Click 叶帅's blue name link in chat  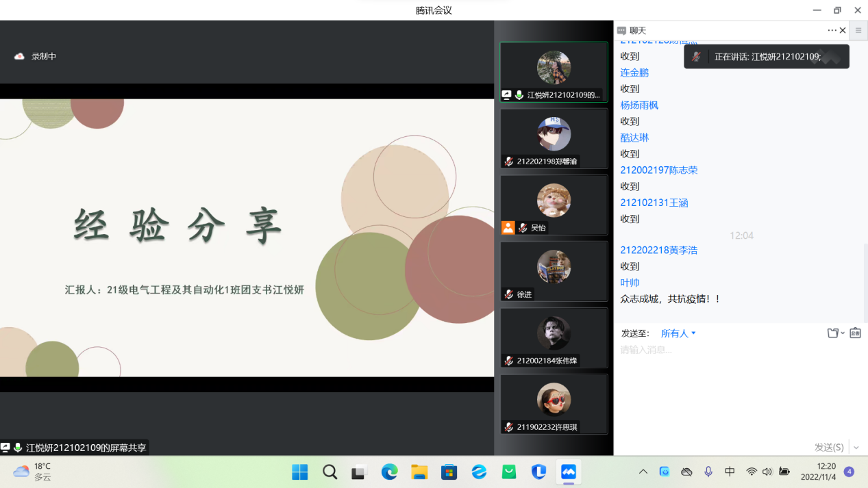629,281
